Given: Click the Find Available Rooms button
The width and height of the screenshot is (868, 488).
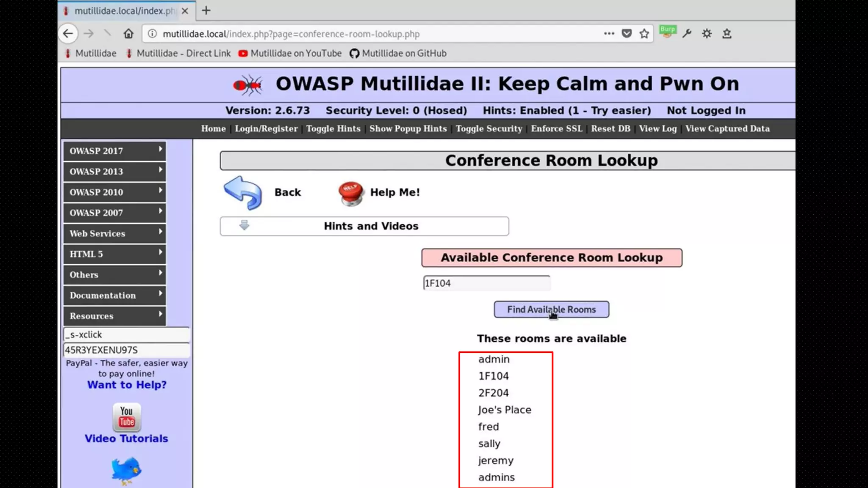Looking at the screenshot, I should [551, 310].
